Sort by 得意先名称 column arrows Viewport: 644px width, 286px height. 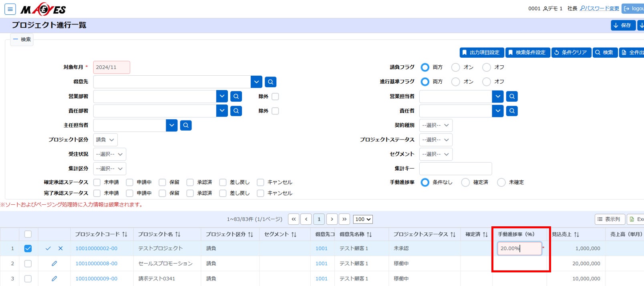(x=369, y=234)
